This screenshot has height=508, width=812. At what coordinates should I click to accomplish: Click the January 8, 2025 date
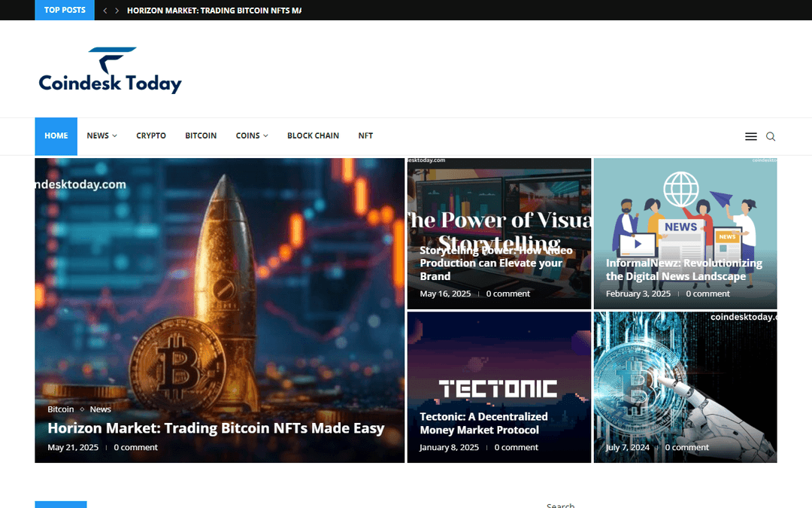(449, 447)
